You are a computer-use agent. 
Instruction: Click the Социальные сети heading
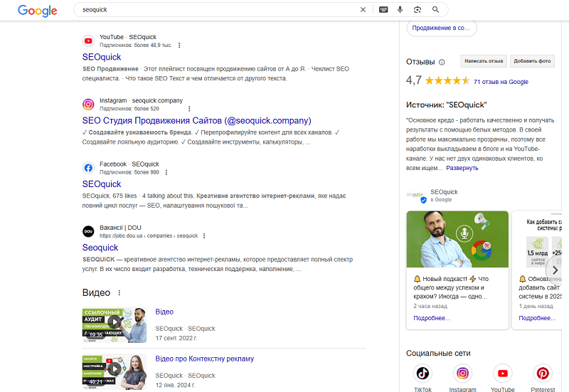pyautogui.click(x=438, y=353)
